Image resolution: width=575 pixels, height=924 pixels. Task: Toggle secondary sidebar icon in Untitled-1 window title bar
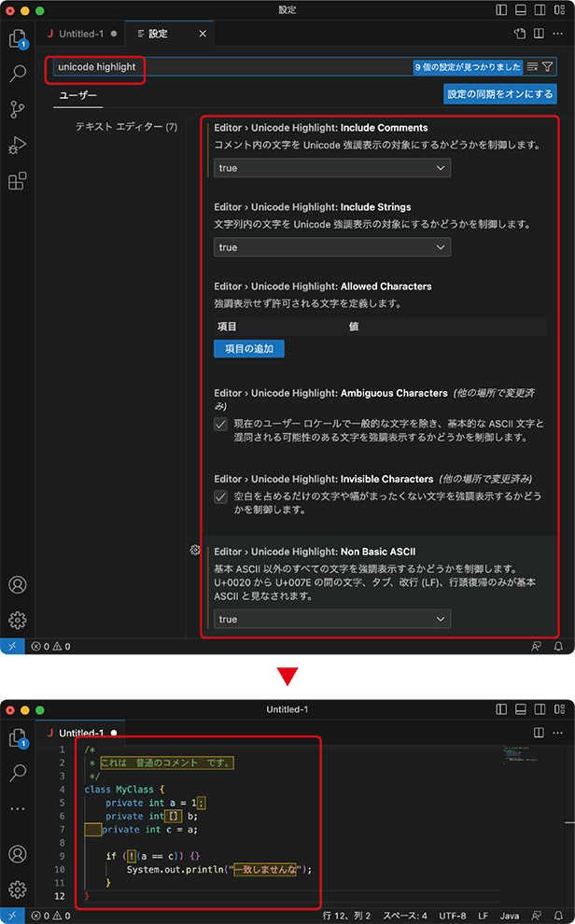click(540, 709)
